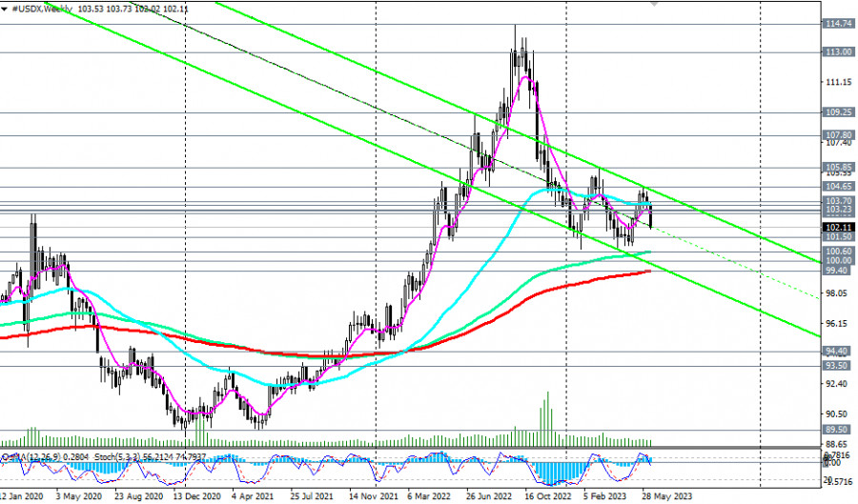
Task: Select the 105.85 price level label
Action: point(838,166)
